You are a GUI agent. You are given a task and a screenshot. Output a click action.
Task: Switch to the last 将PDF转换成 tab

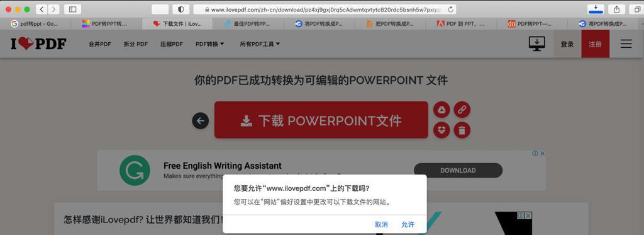[603, 24]
